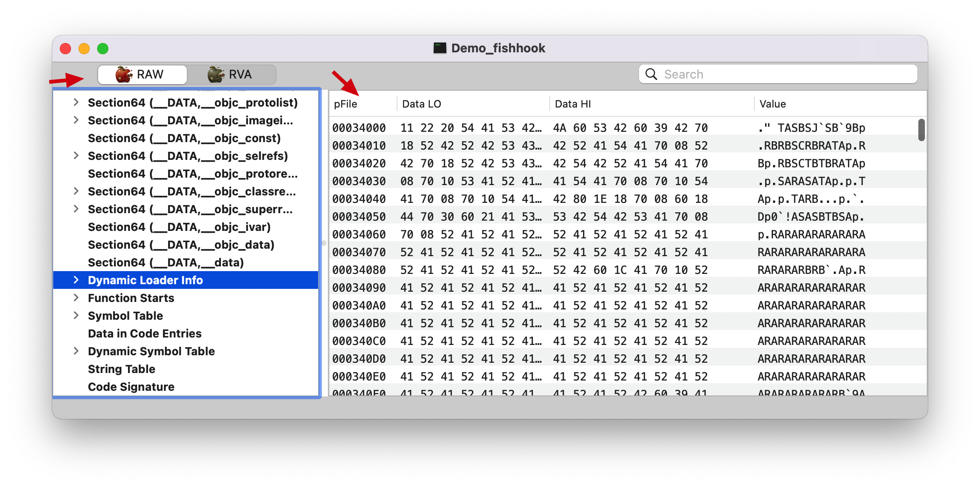Viewport: 980px width, 488px height.
Task: Click the Value column header
Action: point(840,104)
